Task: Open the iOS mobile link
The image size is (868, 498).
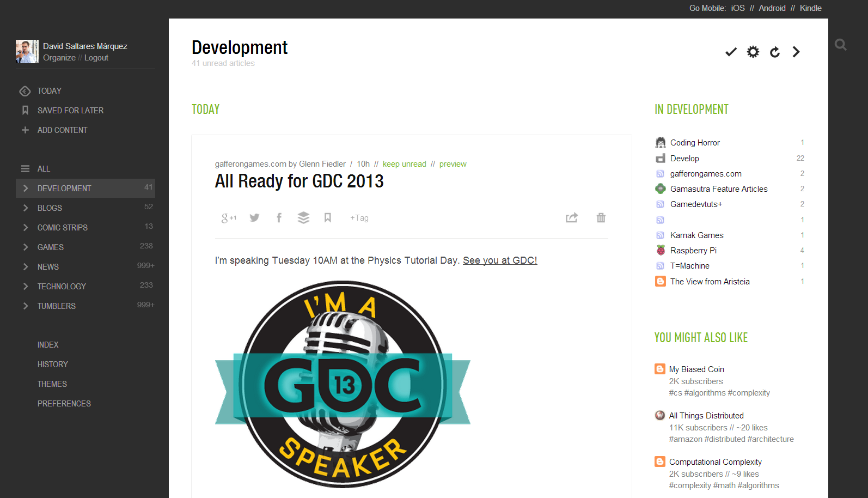Action: point(738,8)
